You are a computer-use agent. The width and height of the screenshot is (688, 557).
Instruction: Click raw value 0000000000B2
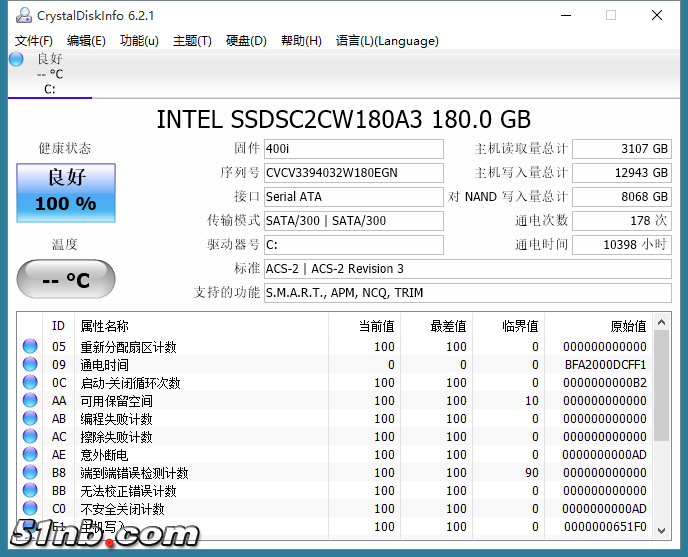pos(605,383)
